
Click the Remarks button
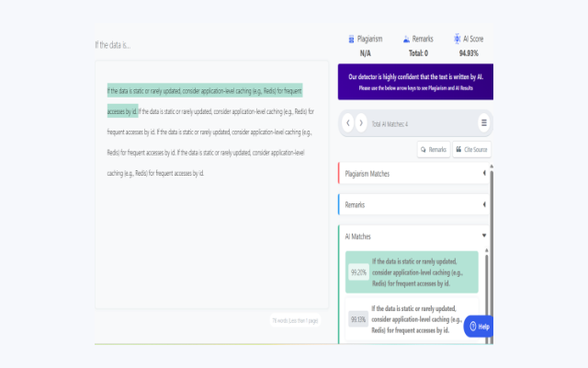coord(434,149)
